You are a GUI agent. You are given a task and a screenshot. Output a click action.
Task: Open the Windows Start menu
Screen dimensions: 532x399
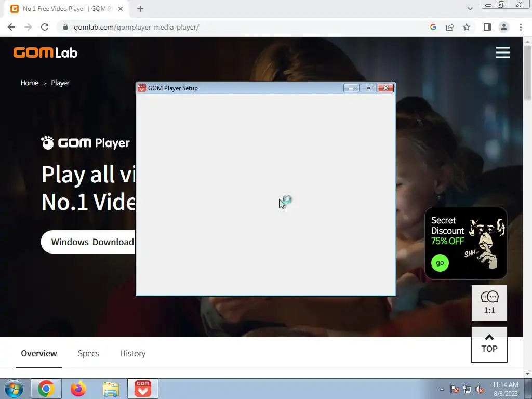14,389
